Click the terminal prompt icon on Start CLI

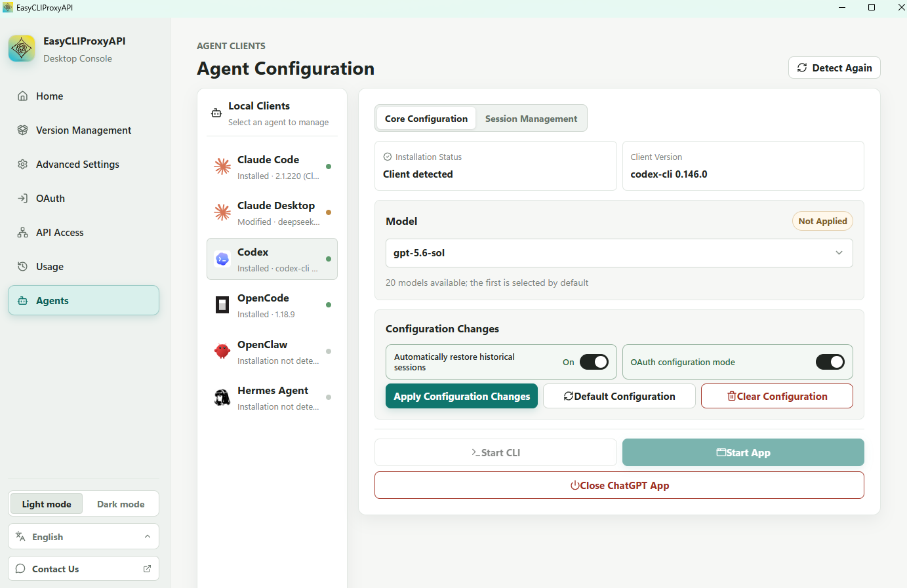475,452
